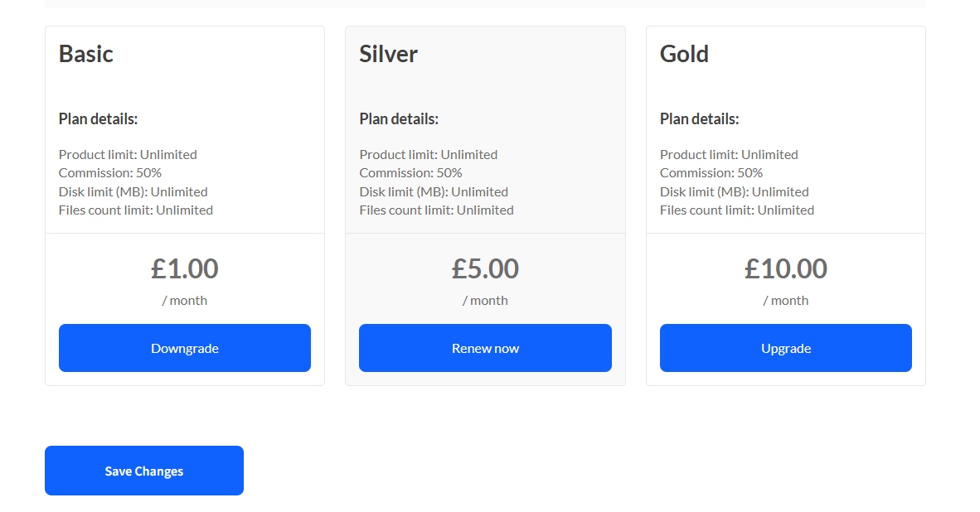Select the Gold plan heading
This screenshot has height=512, width=980.
(684, 55)
